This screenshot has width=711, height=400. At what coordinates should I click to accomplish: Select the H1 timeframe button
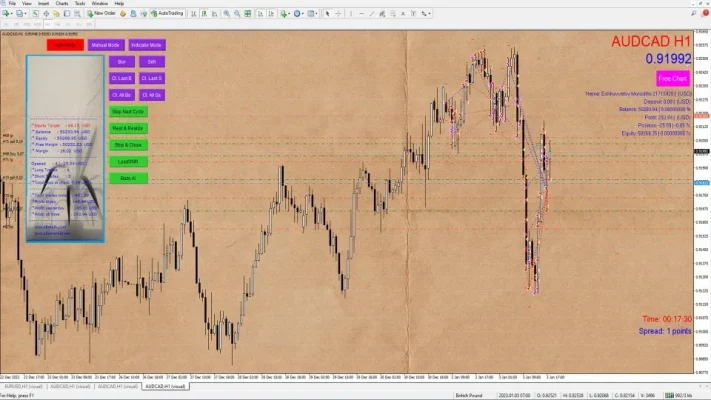47,24
